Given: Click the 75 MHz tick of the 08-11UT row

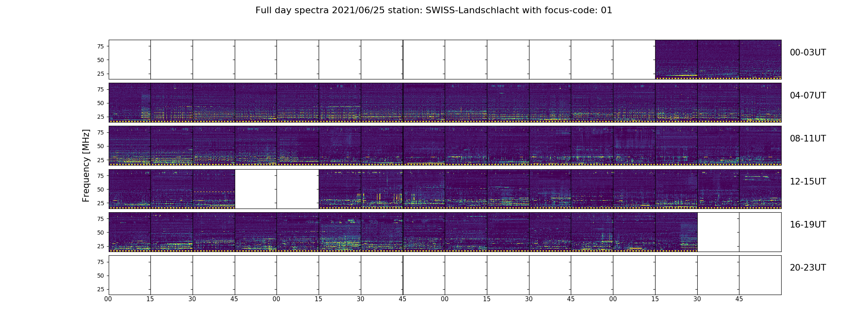Looking at the screenshot, I should [100, 132].
